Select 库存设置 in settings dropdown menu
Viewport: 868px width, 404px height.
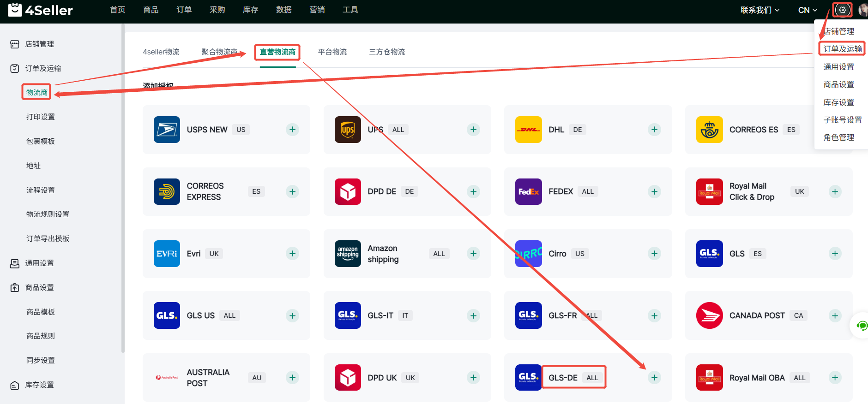839,102
